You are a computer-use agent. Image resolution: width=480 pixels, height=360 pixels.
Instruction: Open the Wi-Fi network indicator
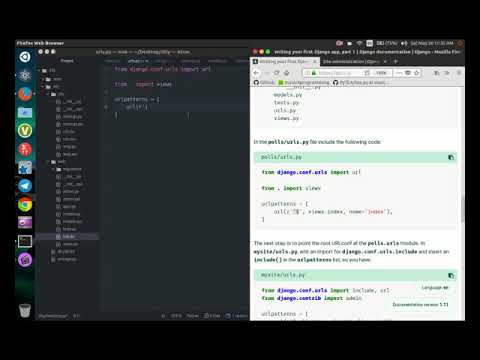pos(359,43)
